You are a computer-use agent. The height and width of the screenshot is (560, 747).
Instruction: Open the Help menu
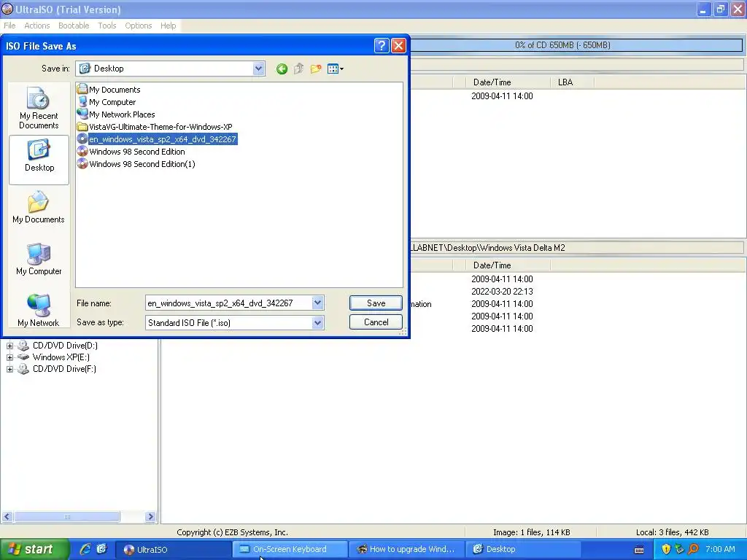pyautogui.click(x=168, y=26)
